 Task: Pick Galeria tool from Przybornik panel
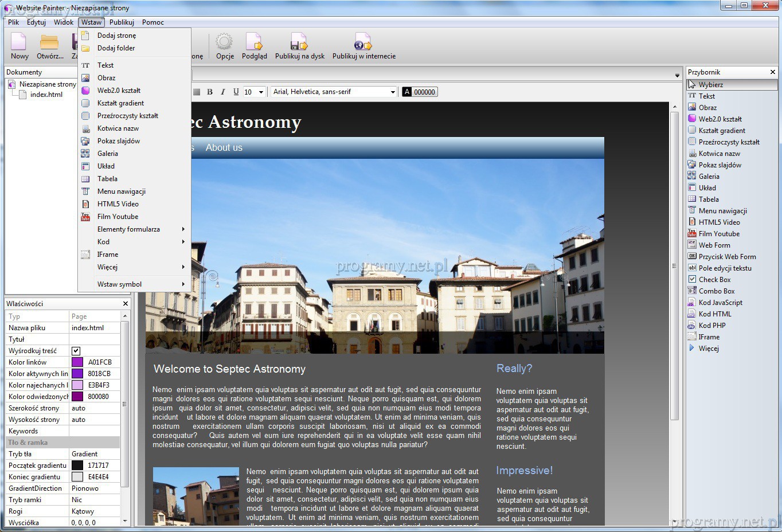[x=709, y=177]
